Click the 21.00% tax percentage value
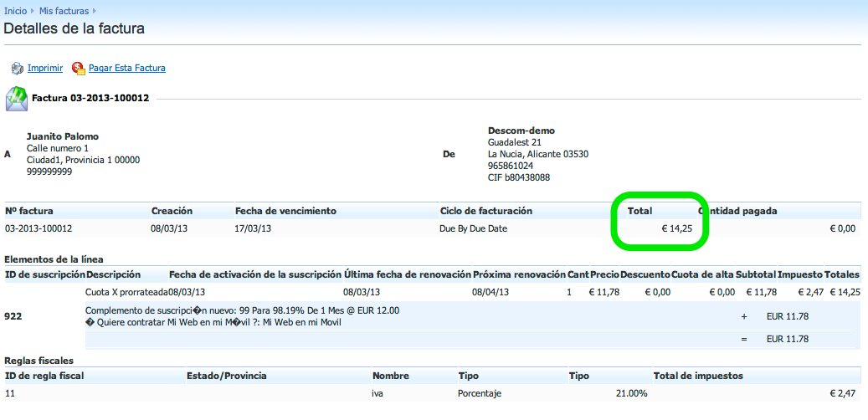Screen dimensions: 868x420 (x=631, y=393)
